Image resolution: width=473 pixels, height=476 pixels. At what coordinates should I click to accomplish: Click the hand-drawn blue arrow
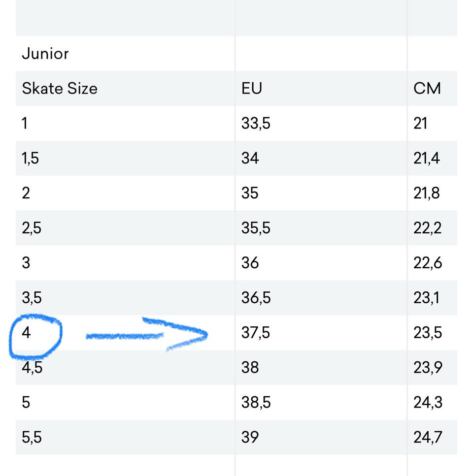coord(148,335)
